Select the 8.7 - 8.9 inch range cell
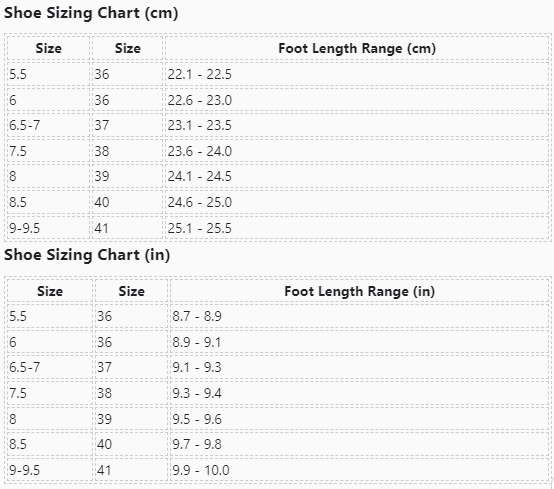The height and width of the screenshot is (489, 554). click(359, 316)
